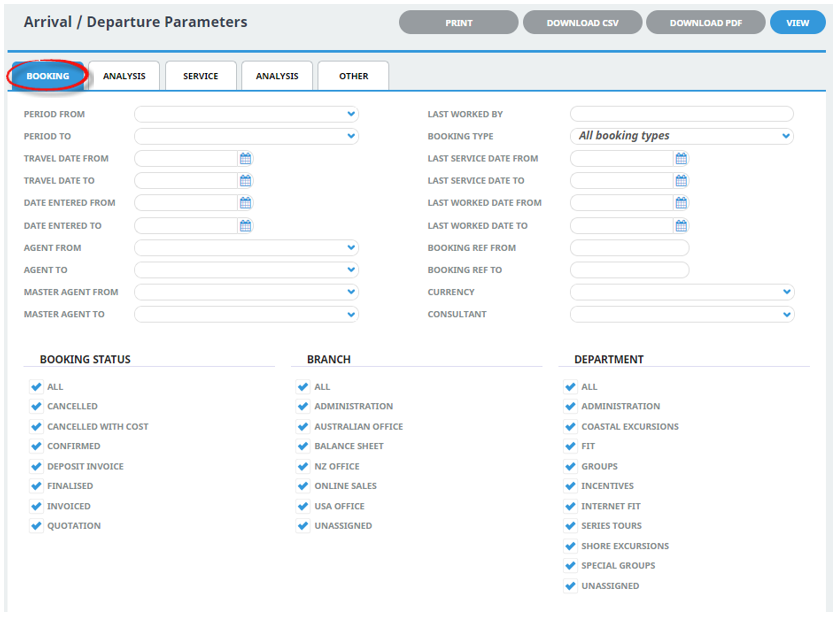Click the Date Entered From calendar icon
Screen dimensions: 840x621
point(245,203)
